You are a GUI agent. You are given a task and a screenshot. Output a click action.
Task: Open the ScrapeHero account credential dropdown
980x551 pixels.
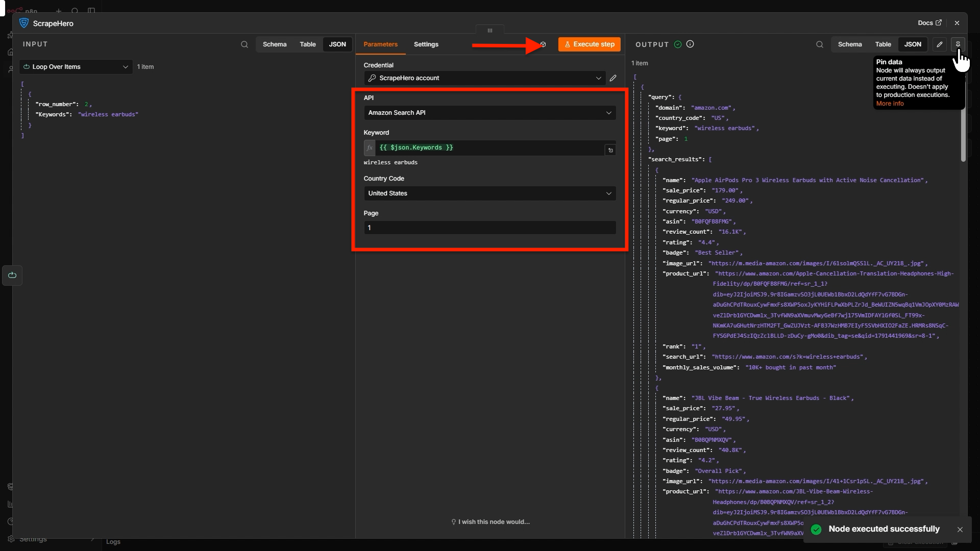click(x=484, y=78)
